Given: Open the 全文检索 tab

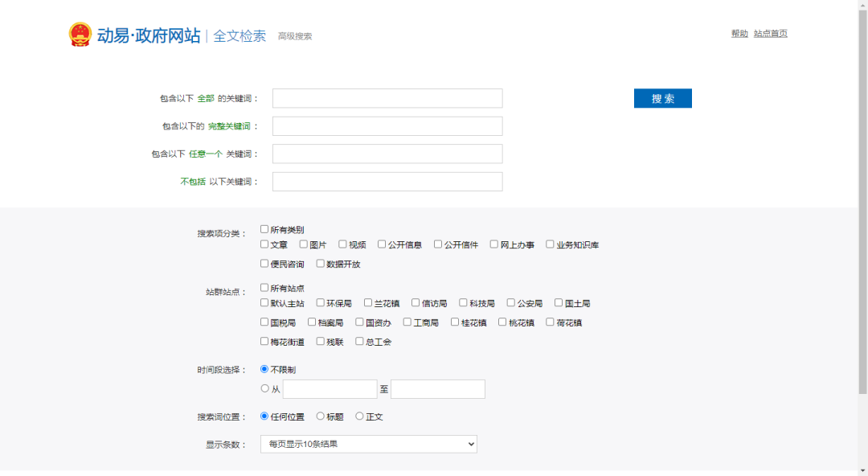Looking at the screenshot, I should pos(239,36).
